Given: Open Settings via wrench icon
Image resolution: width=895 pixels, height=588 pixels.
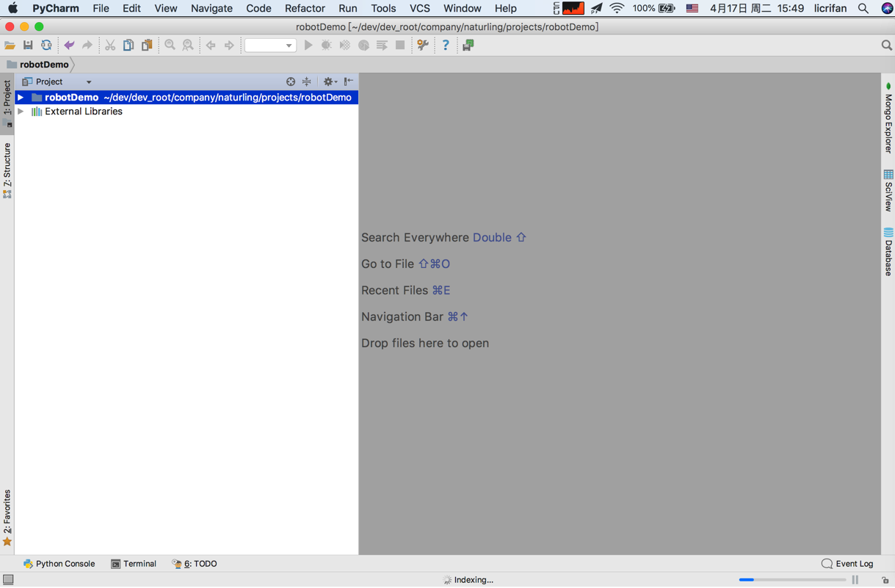Looking at the screenshot, I should click(423, 46).
